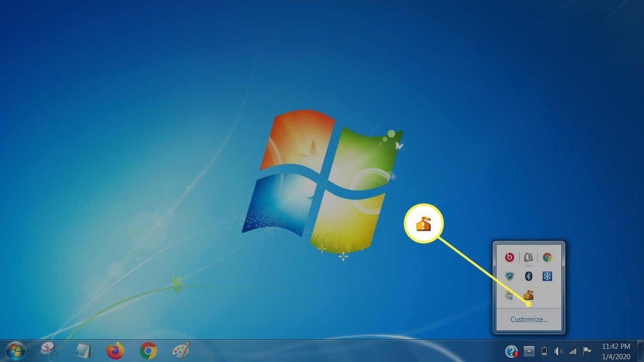
Task: Click the help icon with red alert badge
Action: [512, 351]
